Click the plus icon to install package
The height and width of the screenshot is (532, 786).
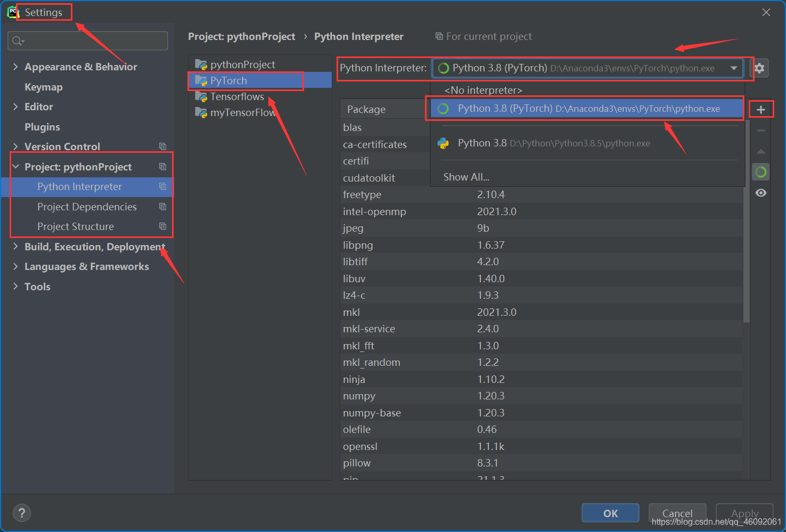coord(761,110)
